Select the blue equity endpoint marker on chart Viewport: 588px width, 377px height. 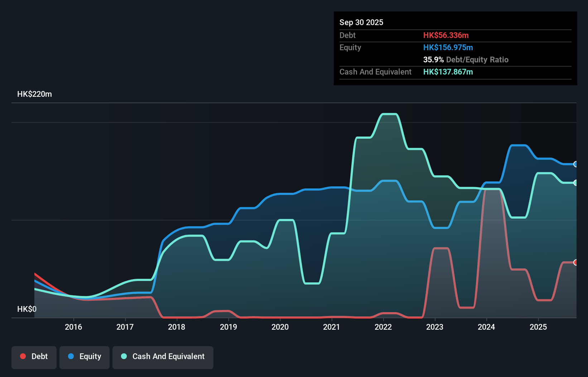575,164
